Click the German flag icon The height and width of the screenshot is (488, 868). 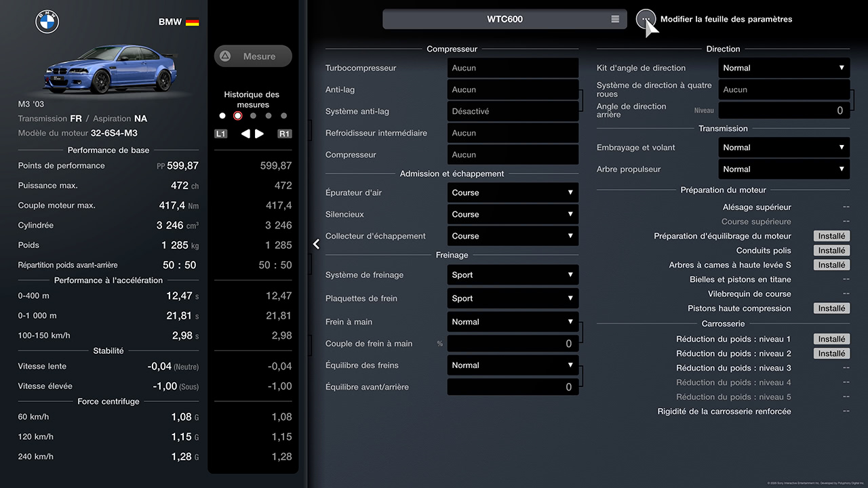pyautogui.click(x=192, y=22)
